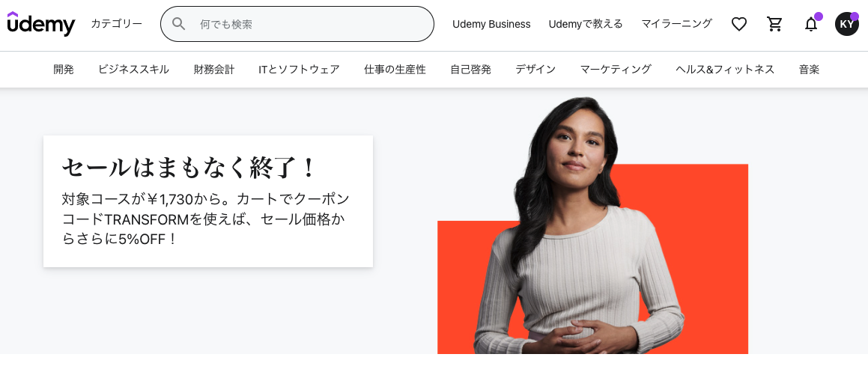Select the ビジネススキル category

point(133,69)
